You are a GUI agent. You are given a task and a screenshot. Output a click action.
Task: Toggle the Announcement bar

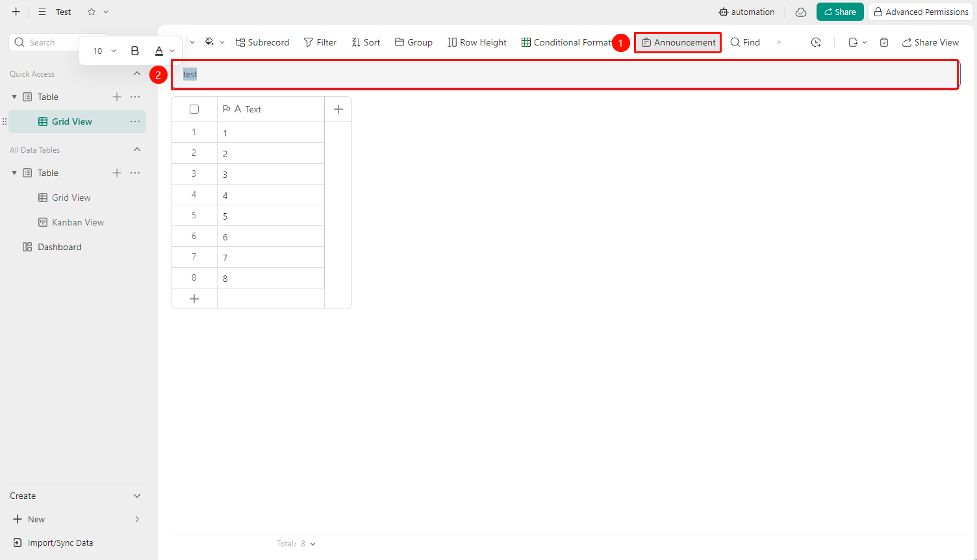[x=678, y=42]
